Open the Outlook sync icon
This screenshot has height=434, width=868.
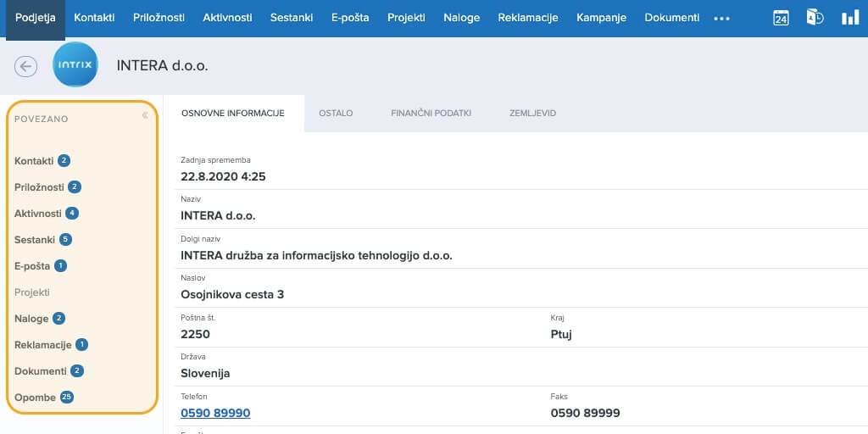pos(815,18)
